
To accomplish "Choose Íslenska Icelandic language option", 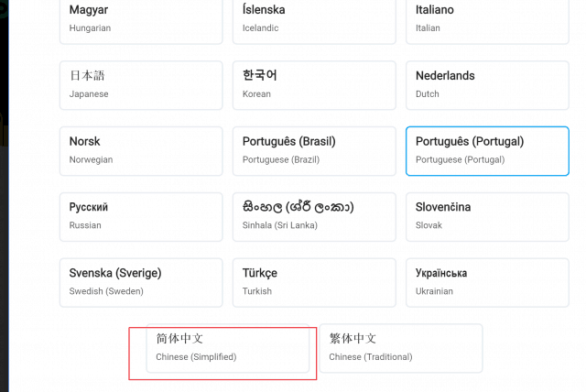I will 314,19.
